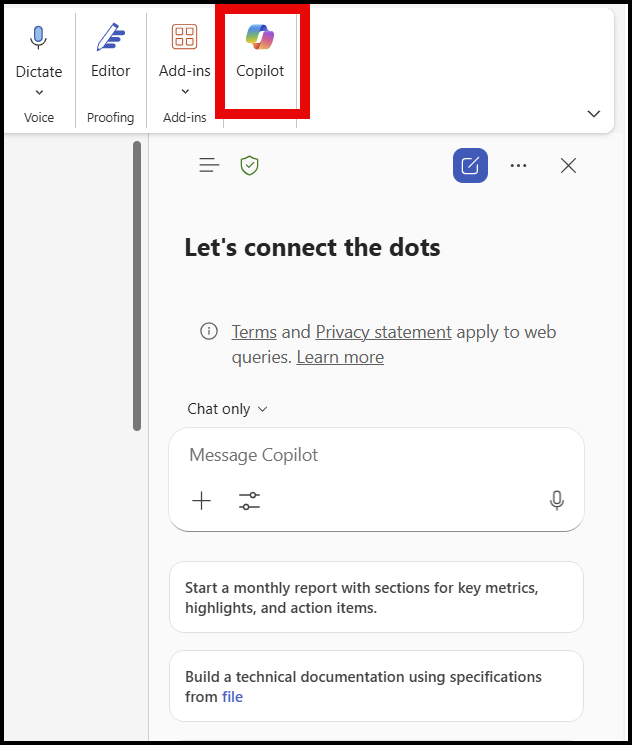Click the document vertical scrollbar thumb
Screen dimensions: 632x745
coord(137,286)
